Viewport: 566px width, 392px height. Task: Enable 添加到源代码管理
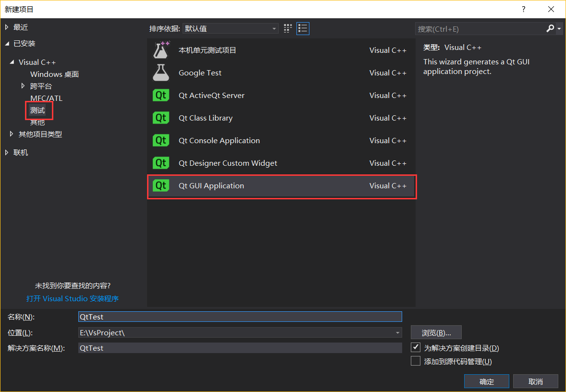[415, 361]
